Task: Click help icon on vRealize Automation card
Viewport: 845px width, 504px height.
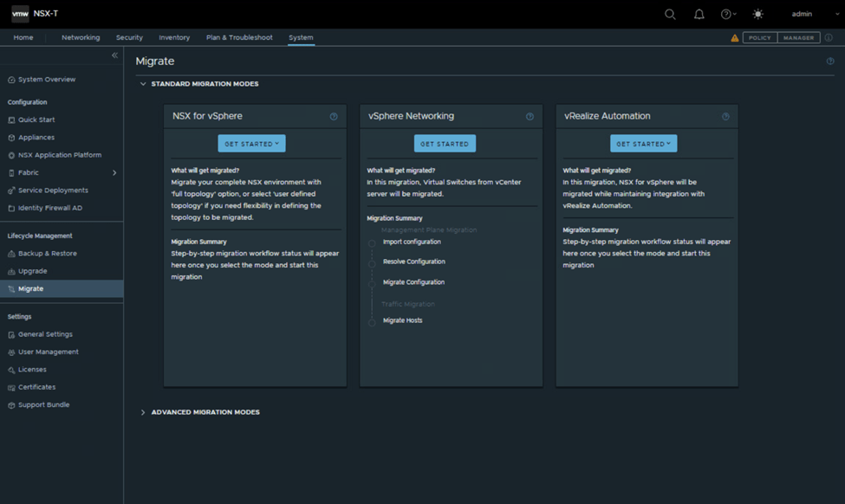Action: 725,117
